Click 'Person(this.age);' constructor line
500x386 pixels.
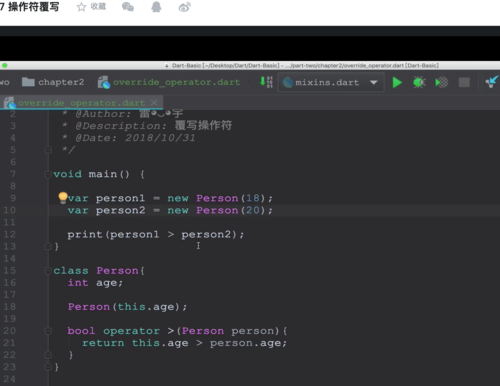click(127, 307)
